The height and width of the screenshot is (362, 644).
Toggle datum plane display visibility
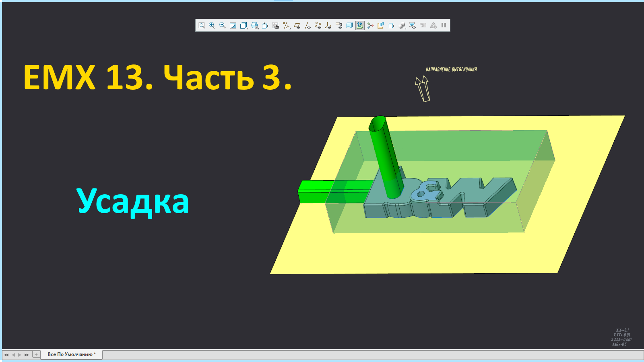coord(297,25)
